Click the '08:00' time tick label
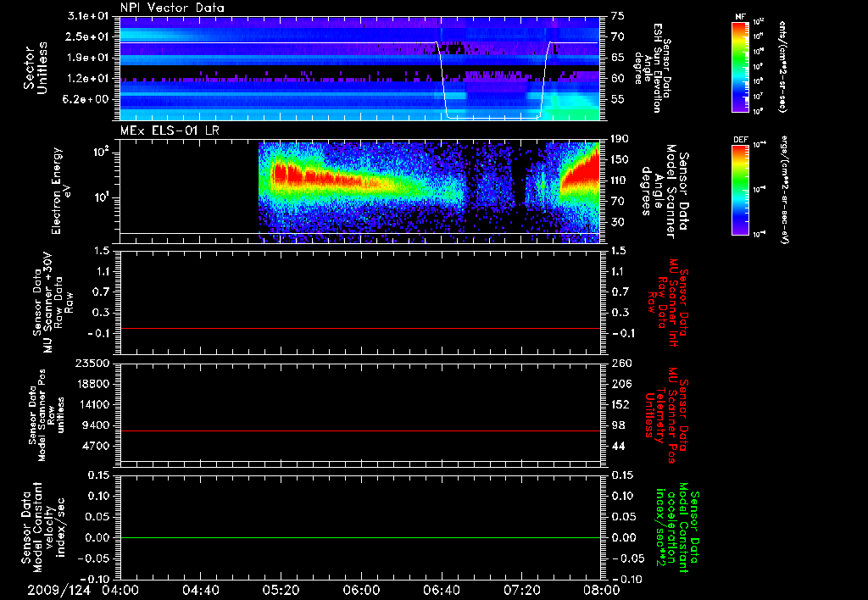Viewport: 868px width, 600px height. pyautogui.click(x=602, y=590)
